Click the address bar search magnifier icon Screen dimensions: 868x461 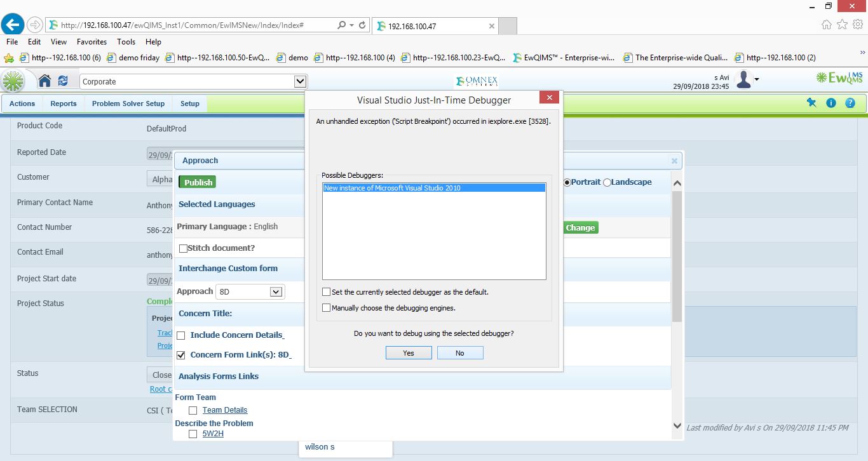click(x=341, y=25)
